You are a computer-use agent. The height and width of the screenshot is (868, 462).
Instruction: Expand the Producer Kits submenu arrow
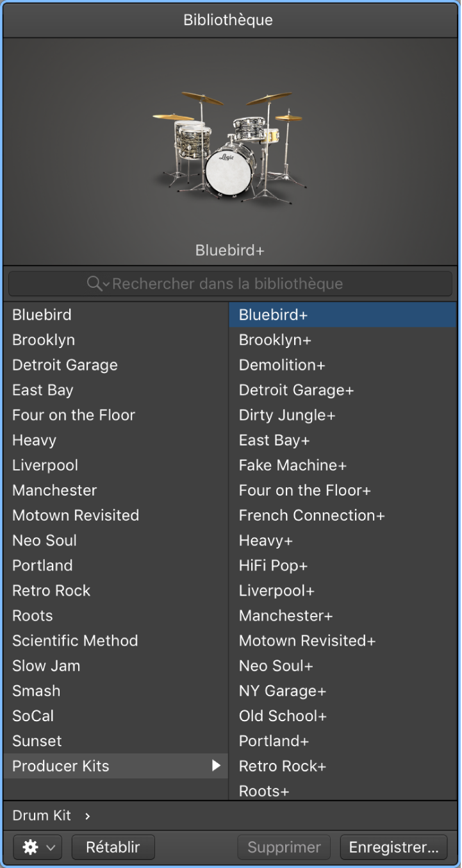216,765
